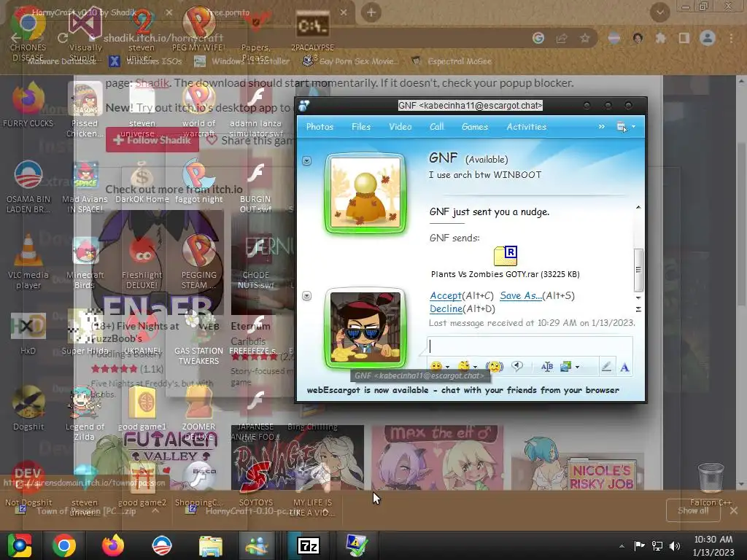Open Chrome extensions puzzle icon
The image size is (747, 560).
tap(660, 38)
